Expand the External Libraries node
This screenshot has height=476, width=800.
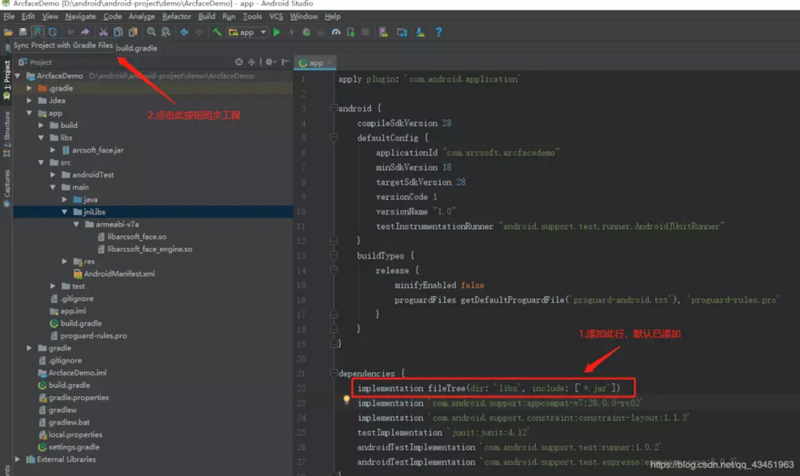point(18,459)
